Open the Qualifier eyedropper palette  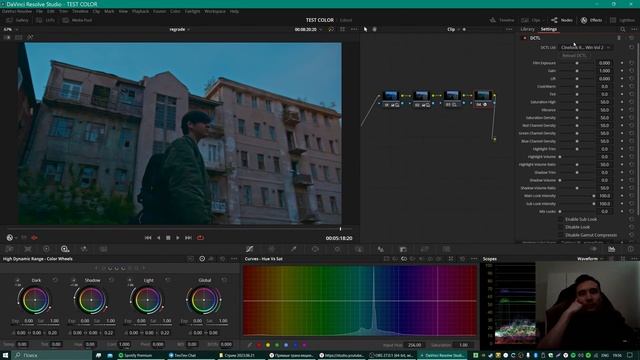pyautogui.click(x=293, y=249)
